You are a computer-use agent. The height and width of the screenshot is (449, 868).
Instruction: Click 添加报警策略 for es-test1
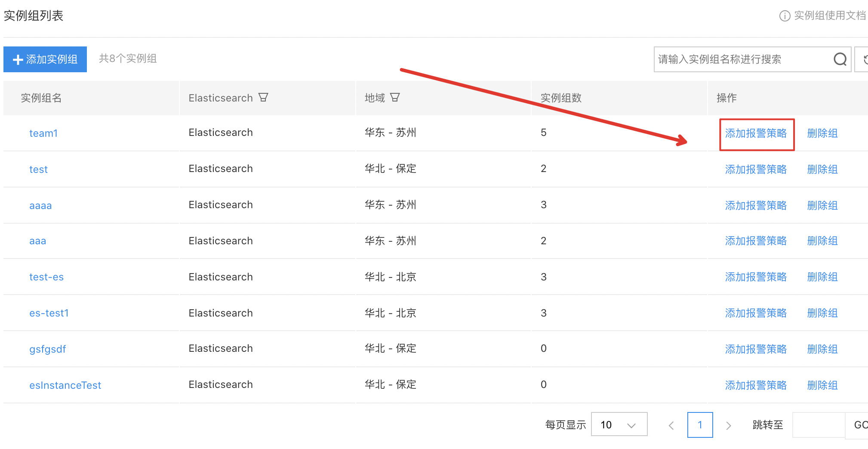click(x=756, y=313)
